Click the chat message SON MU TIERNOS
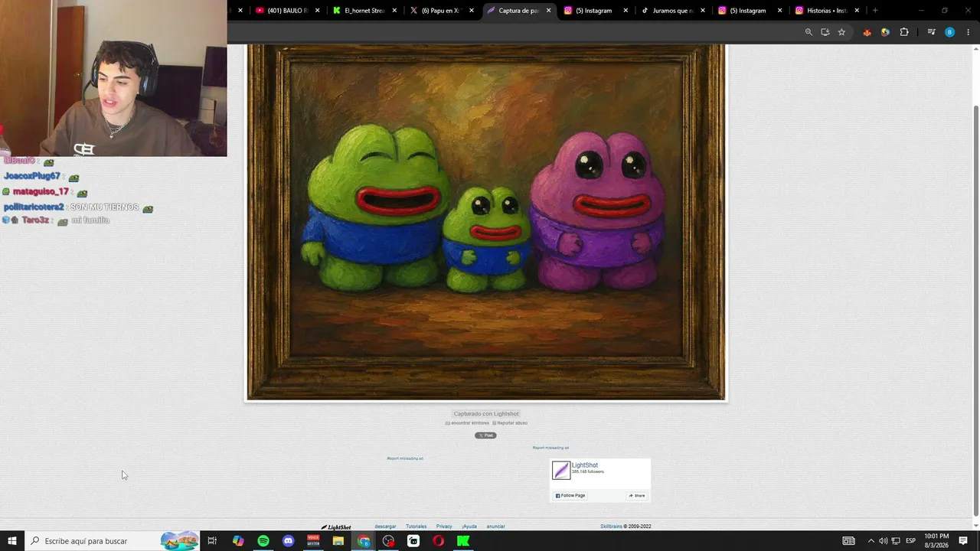980x551 pixels. pyautogui.click(x=104, y=207)
